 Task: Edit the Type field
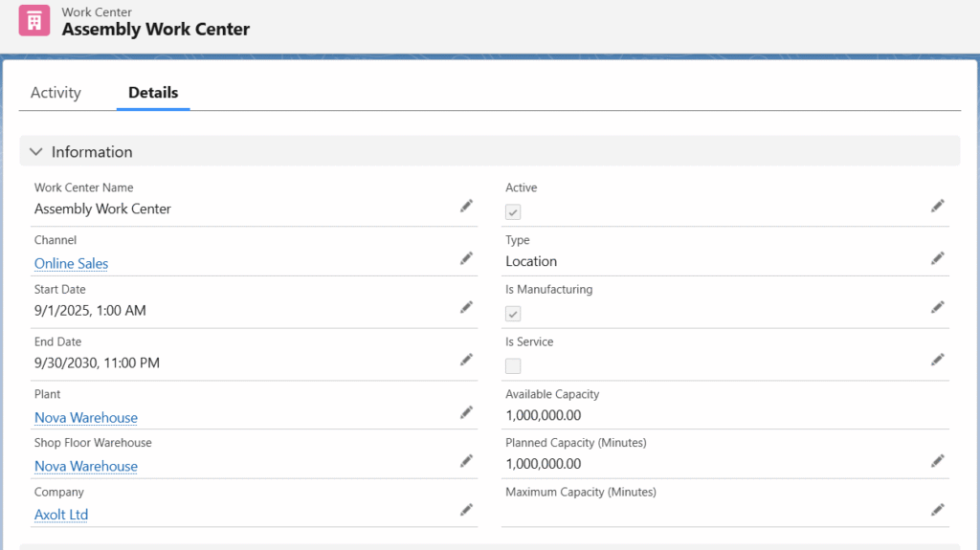pos(938,258)
